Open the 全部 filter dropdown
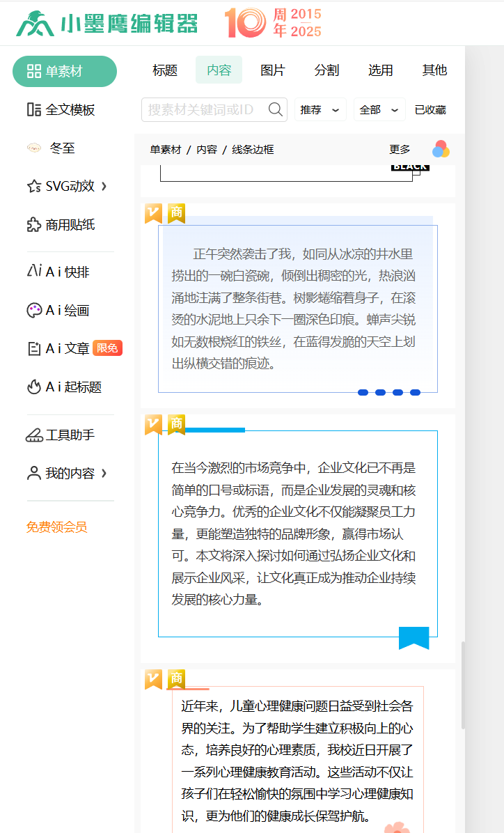Screen dimensions: 504x833 379,109
